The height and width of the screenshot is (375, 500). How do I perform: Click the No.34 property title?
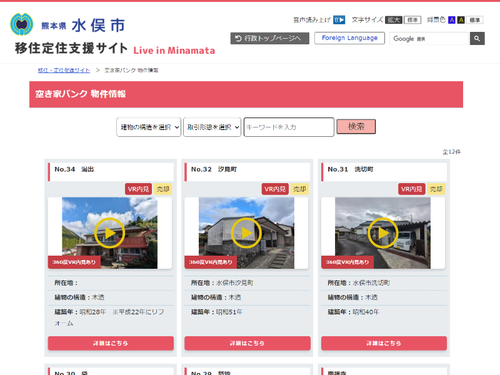(x=74, y=169)
